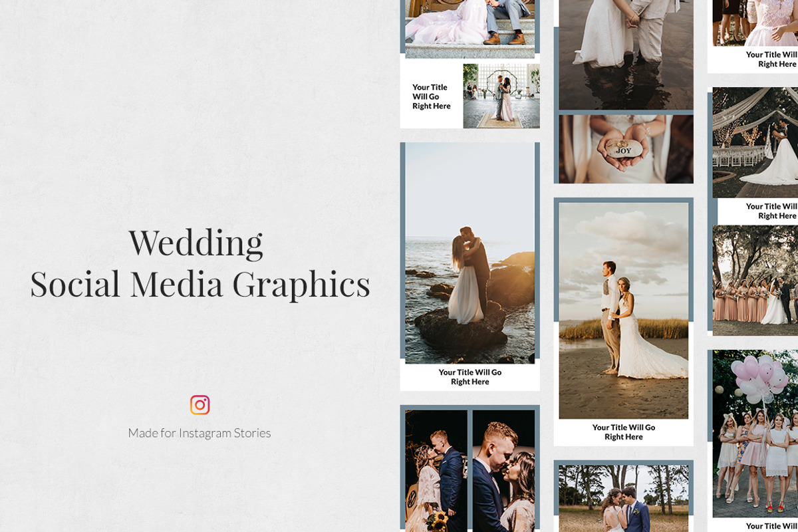
Task: Click title text above peach bridesmaids photo
Action: click(x=771, y=211)
